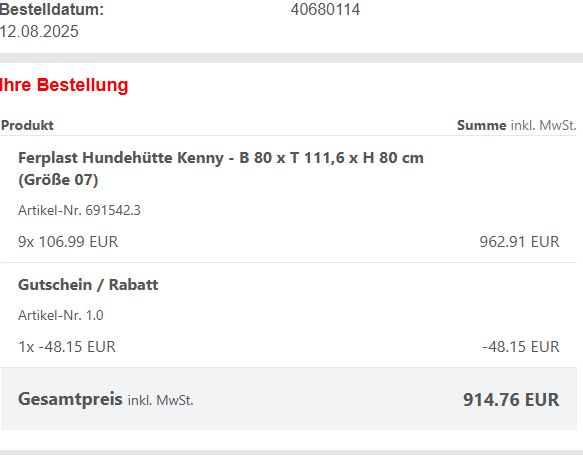
Task: Click the date 12.08.2025
Action: point(39,31)
